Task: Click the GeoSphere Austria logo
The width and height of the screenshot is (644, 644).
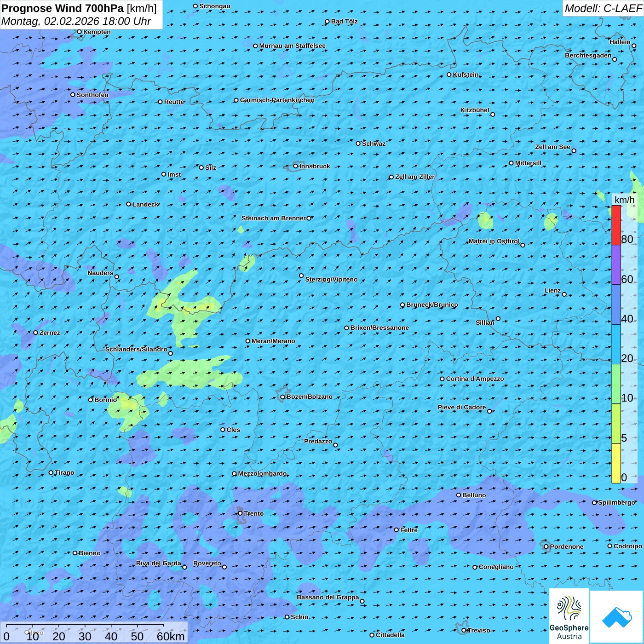Action: pos(569,616)
